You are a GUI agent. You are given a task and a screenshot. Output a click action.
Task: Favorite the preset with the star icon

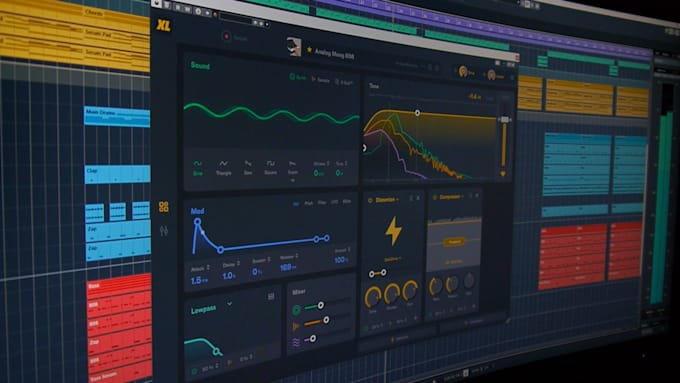tap(309, 50)
